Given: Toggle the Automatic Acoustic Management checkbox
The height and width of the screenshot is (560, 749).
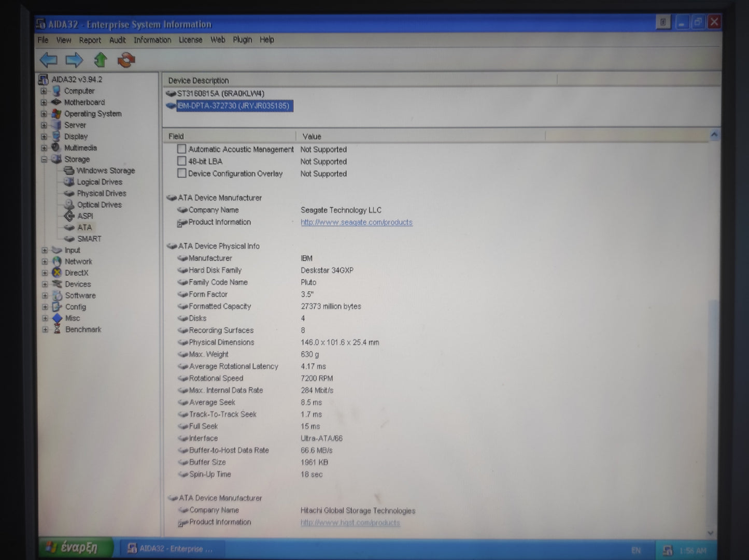Looking at the screenshot, I should tap(181, 149).
